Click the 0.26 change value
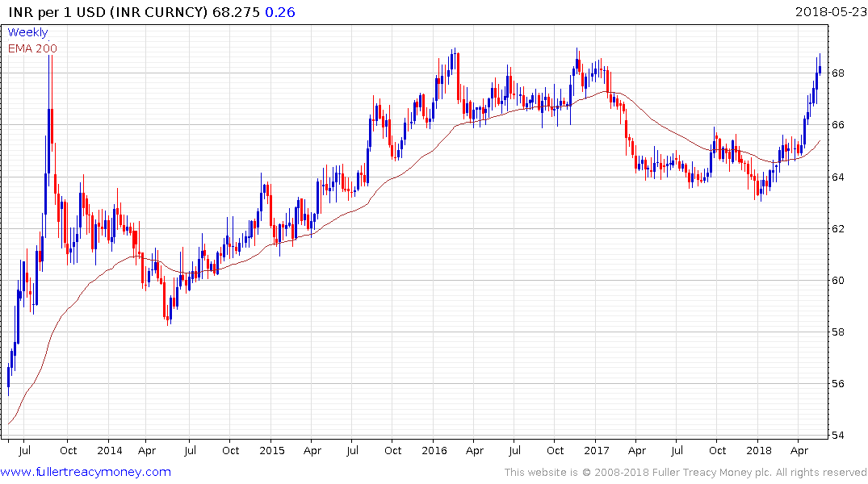This screenshot has height=484, width=868. tap(280, 12)
